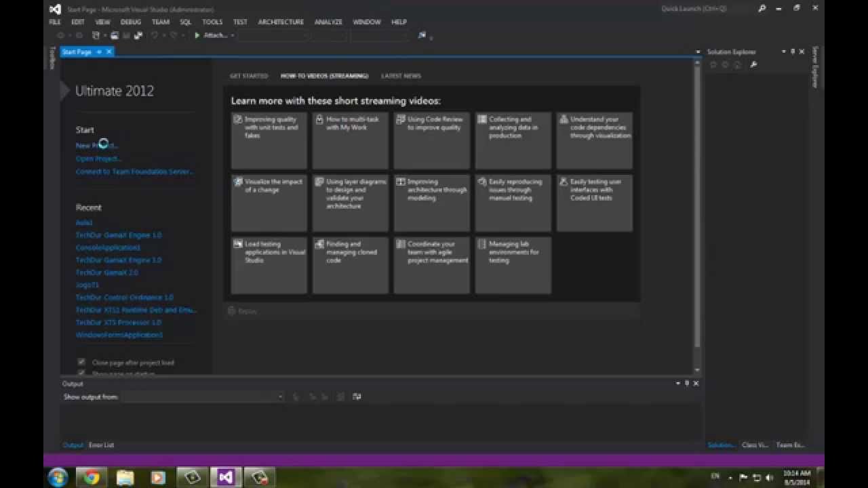This screenshot has width=868, height=488.
Task: Open the New Project toolbar dropdown arrow
Action: (104, 35)
